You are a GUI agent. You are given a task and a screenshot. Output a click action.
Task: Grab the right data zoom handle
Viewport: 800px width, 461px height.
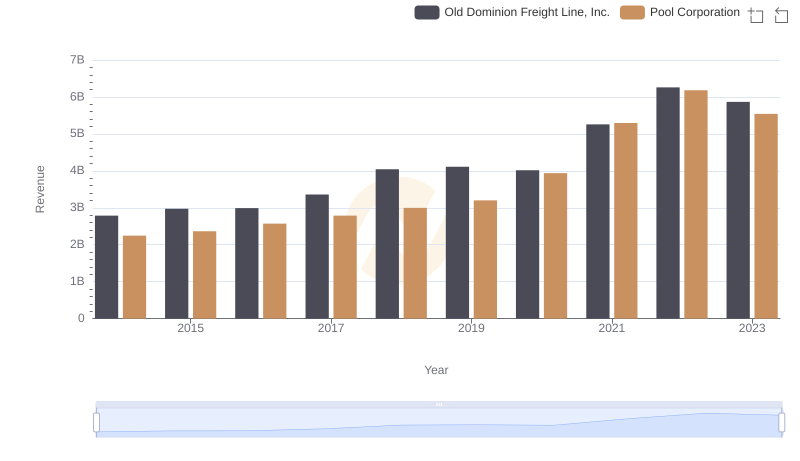[781, 423]
